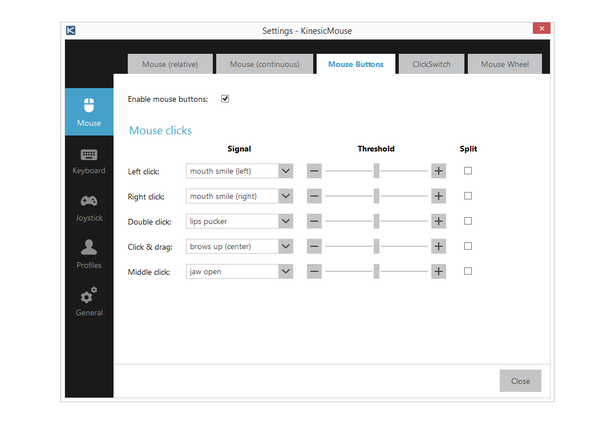Open the Mouse section in sidebar
This screenshot has width=615, height=424.
click(x=89, y=112)
